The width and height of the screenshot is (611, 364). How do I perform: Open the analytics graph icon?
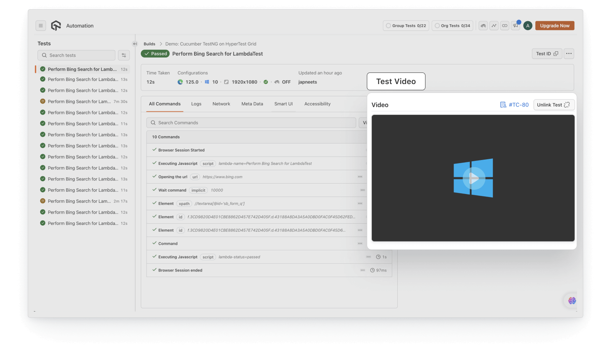494,26
